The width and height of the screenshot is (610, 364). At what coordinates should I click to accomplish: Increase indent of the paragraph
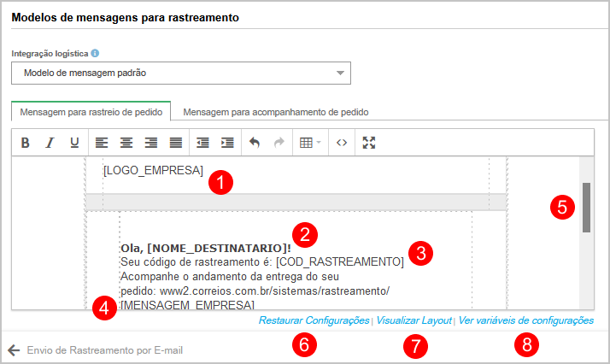227,143
